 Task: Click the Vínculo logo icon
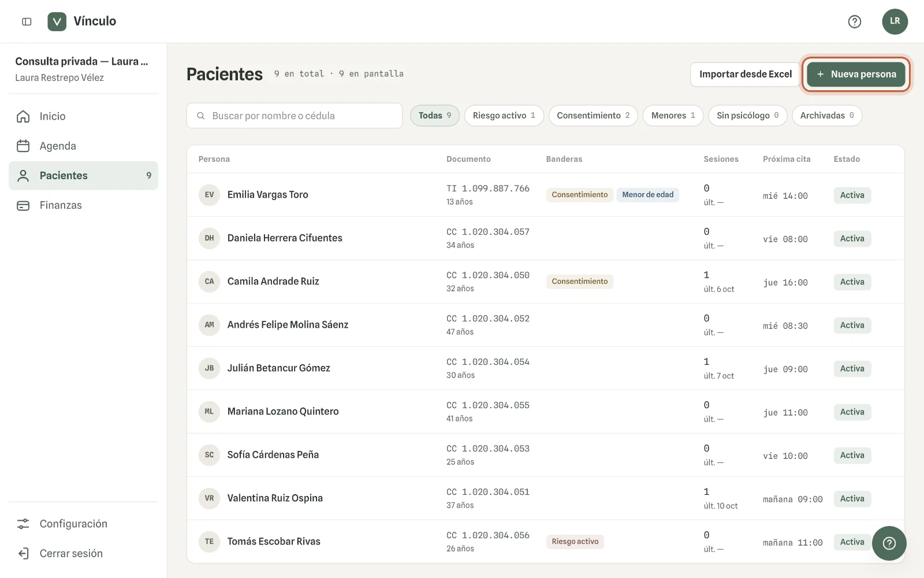57,21
